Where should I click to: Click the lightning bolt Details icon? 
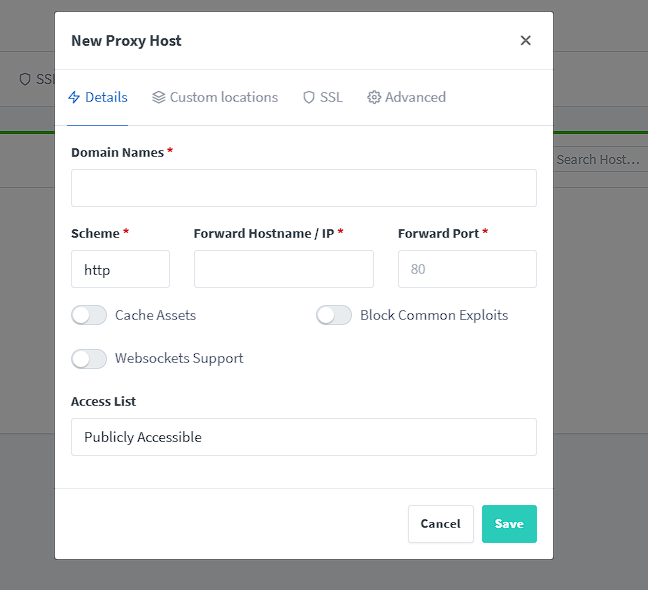click(74, 98)
